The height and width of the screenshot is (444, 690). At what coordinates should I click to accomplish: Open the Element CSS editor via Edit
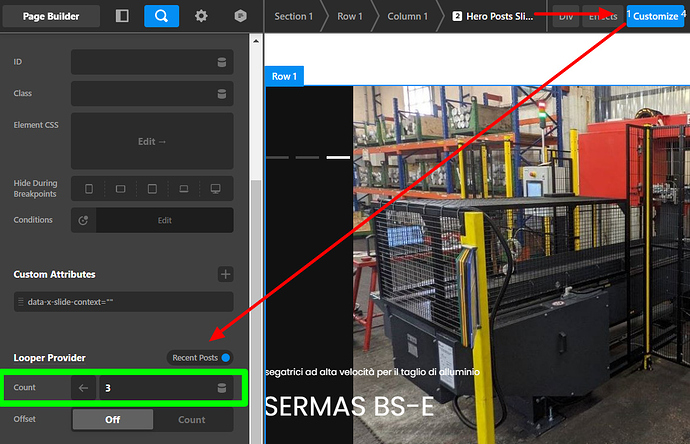click(x=152, y=141)
